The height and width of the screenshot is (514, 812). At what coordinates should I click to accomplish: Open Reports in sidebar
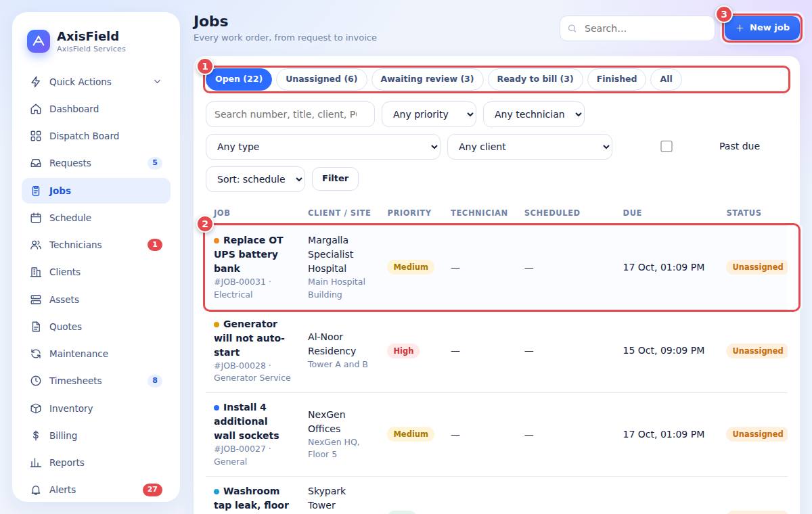[x=96, y=463]
